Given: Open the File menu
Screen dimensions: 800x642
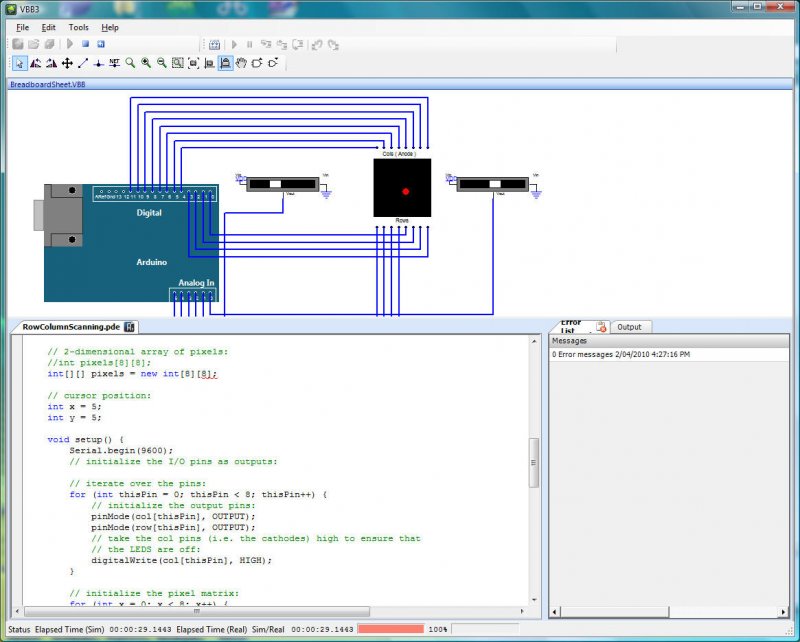Looking at the screenshot, I should coord(22,27).
